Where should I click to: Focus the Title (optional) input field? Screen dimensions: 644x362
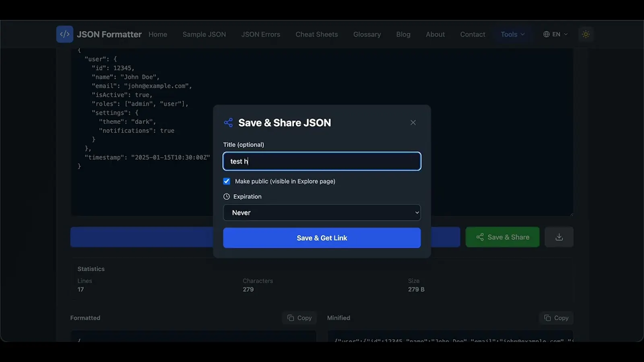[x=322, y=161]
